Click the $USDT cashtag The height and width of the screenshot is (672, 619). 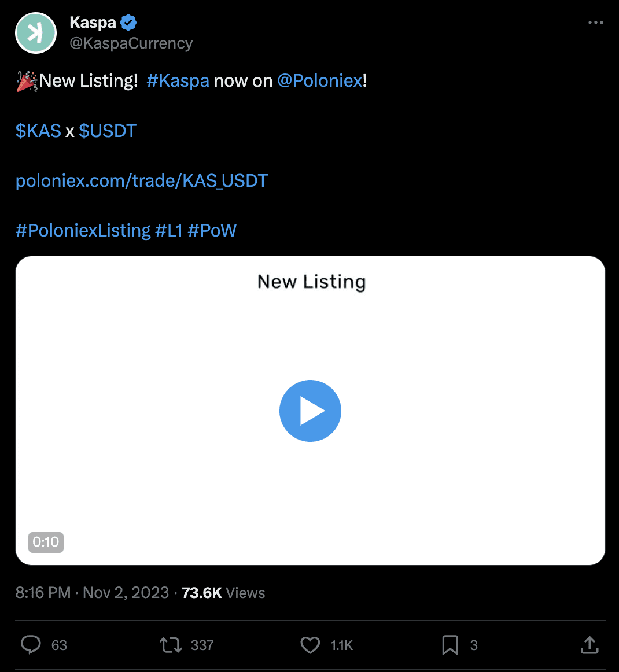pos(108,131)
